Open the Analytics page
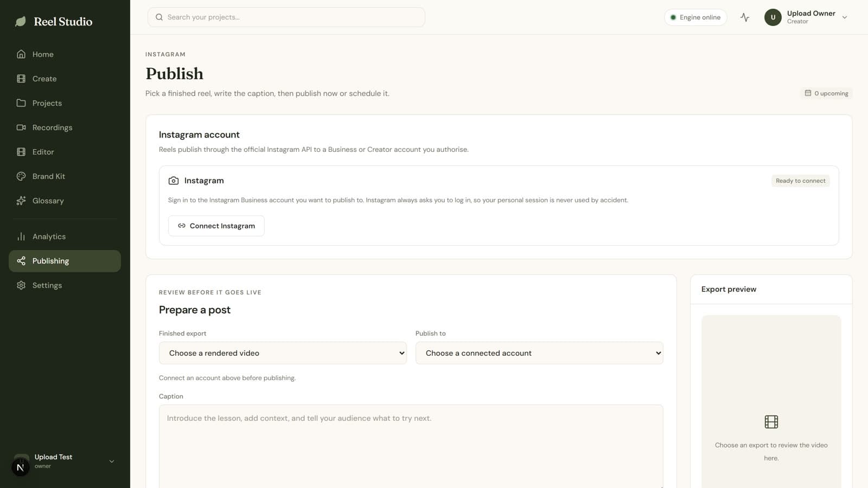Image resolution: width=868 pixels, height=488 pixels. [x=65, y=236]
